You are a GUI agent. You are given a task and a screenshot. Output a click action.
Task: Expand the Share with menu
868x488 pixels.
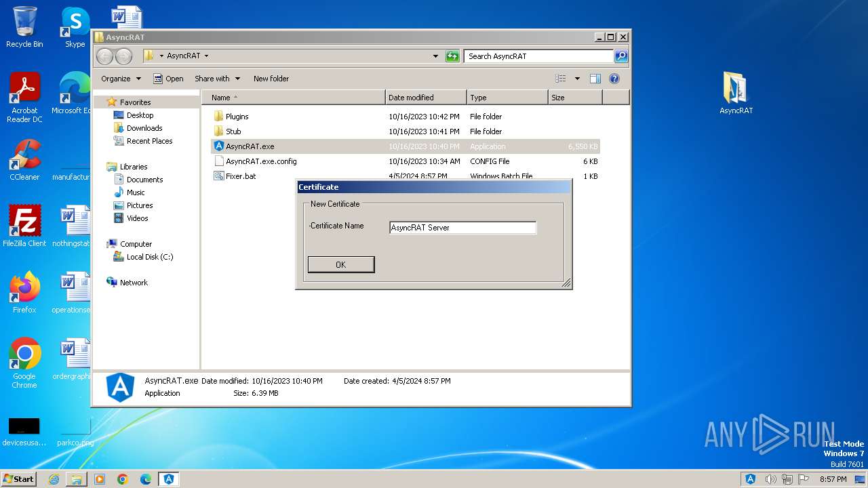(216, 79)
